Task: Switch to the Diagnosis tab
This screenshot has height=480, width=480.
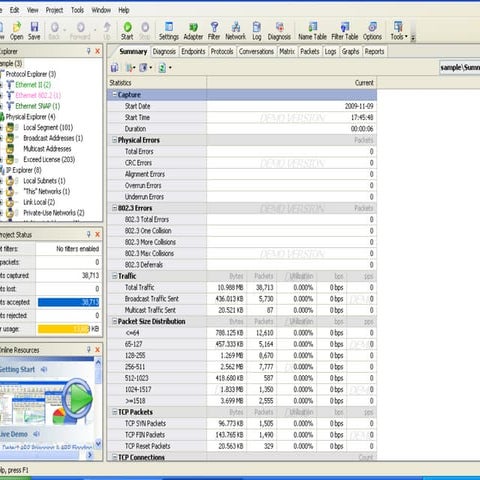Action: click(x=164, y=51)
